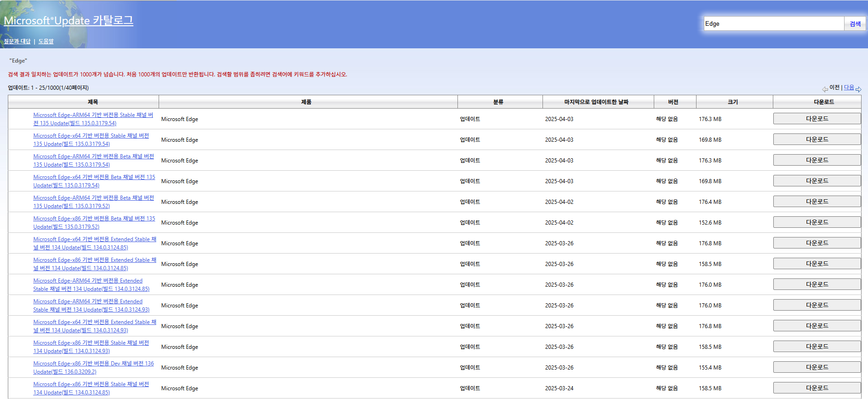Screen dimensions: 868x399
Task: Download x64 Stable 135.0.3179.54 update
Action: click(x=817, y=139)
